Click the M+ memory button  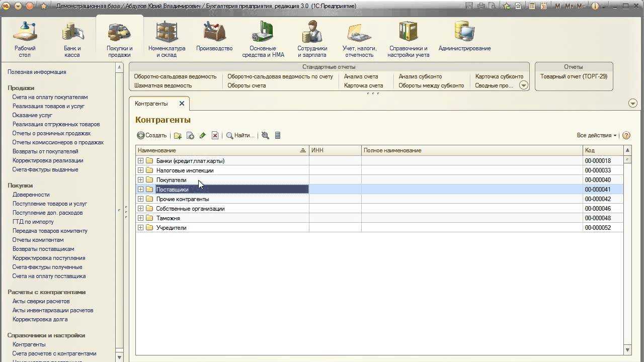570,6
